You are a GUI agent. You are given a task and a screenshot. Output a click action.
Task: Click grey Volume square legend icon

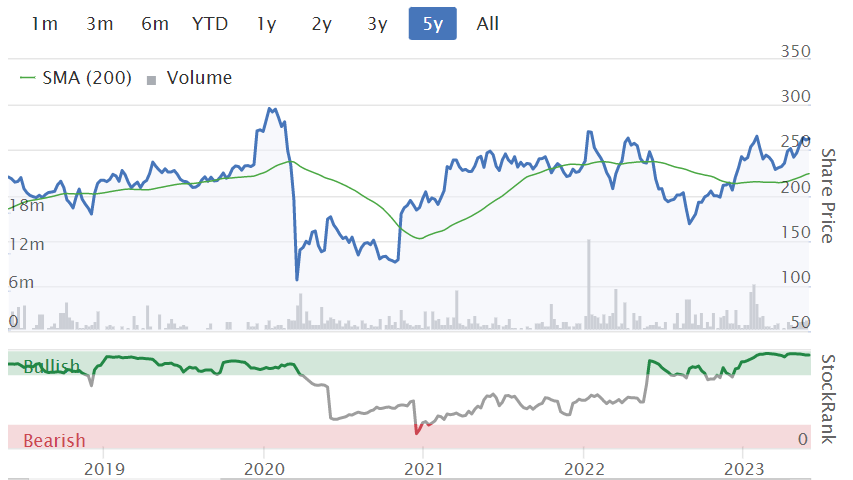152,79
